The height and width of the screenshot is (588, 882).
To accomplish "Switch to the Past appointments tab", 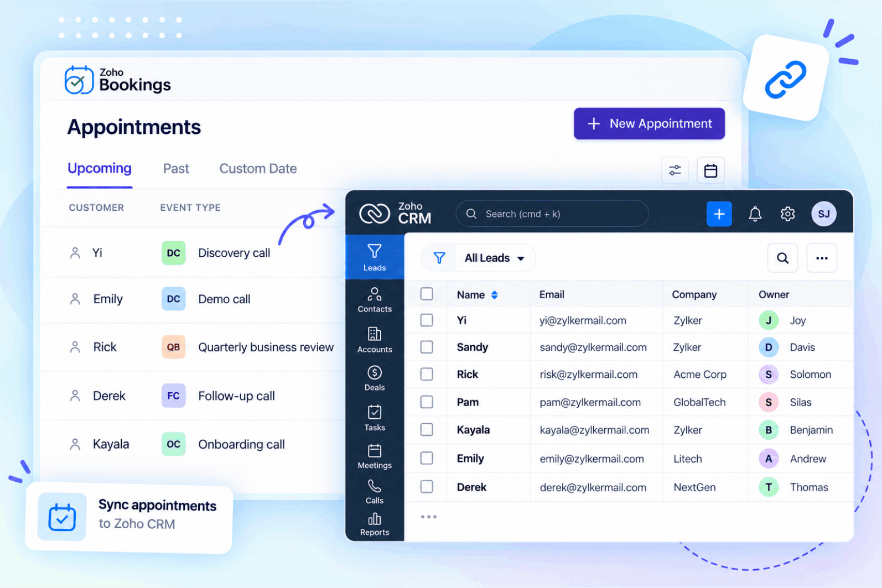I will [176, 169].
